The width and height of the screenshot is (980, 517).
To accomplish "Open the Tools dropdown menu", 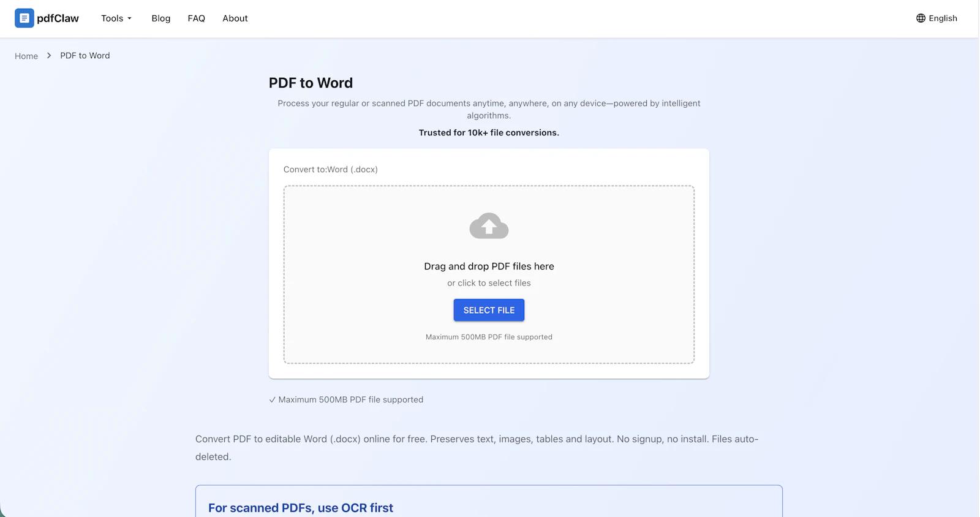I will click(116, 18).
